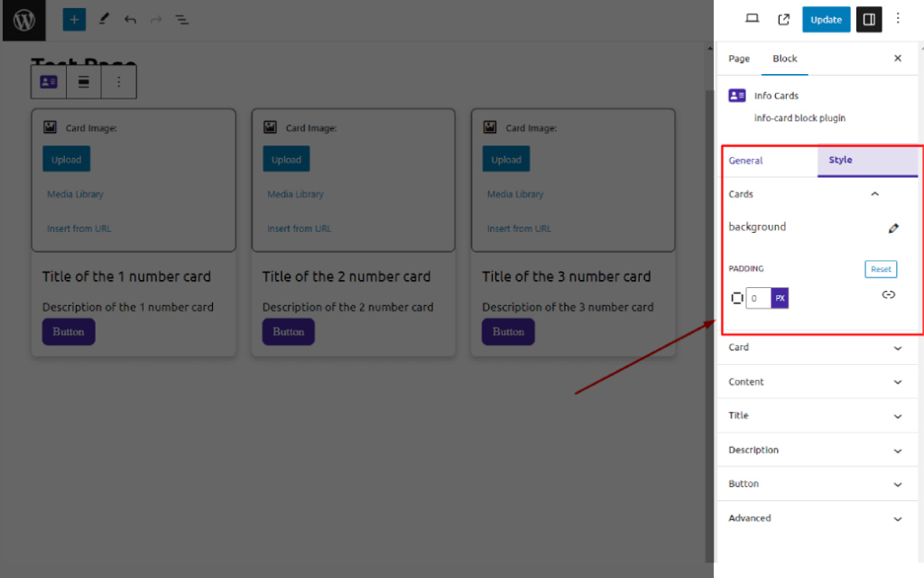Click the padding value input field
Screen dimensions: 924x578
(x=758, y=298)
